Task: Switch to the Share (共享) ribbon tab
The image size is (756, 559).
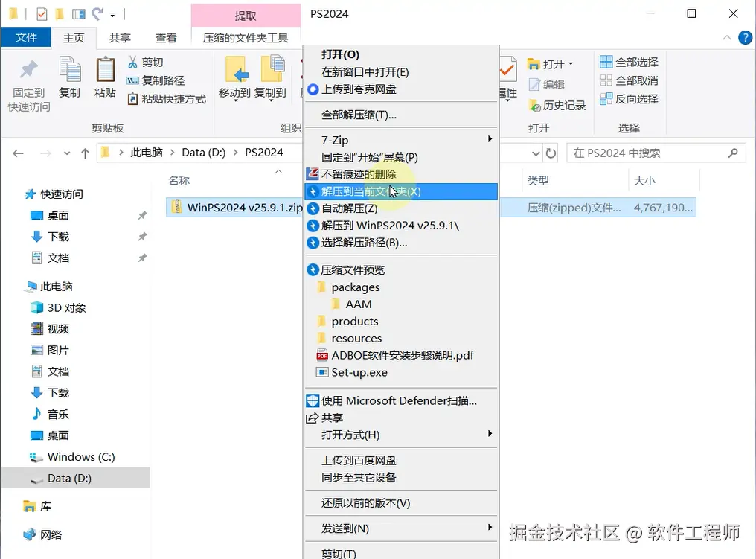Action: click(120, 38)
